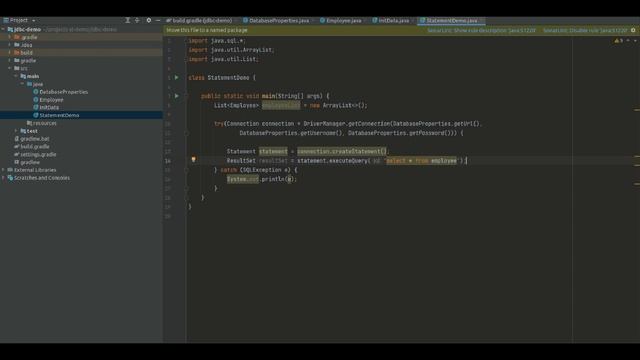
Task: Click the expand/select opened file icon
Action: click(127, 20)
